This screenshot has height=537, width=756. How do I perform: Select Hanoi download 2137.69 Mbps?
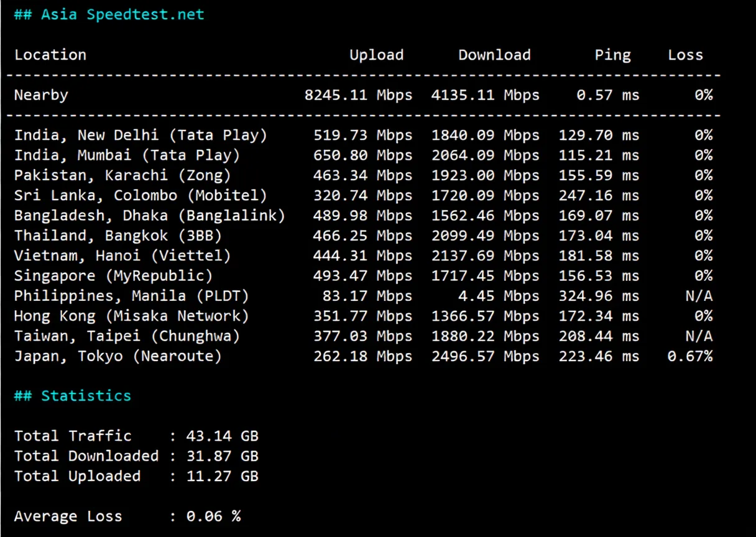[x=486, y=256]
